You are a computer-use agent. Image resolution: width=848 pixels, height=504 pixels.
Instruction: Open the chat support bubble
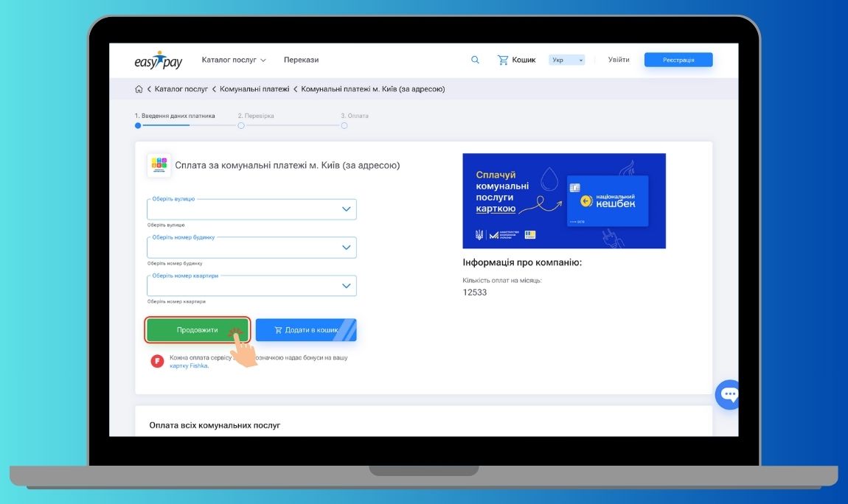click(729, 394)
